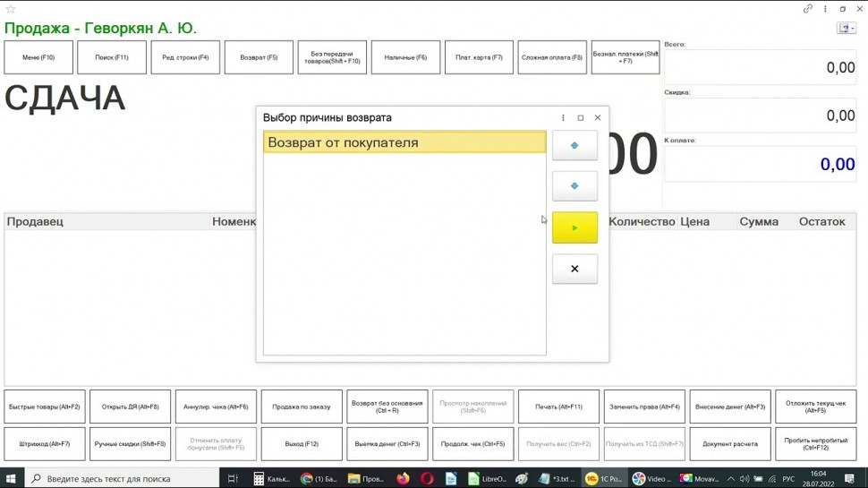Choose 'Наличные (F6)' payment
Viewport: 868px width, 488px height.
pos(405,57)
